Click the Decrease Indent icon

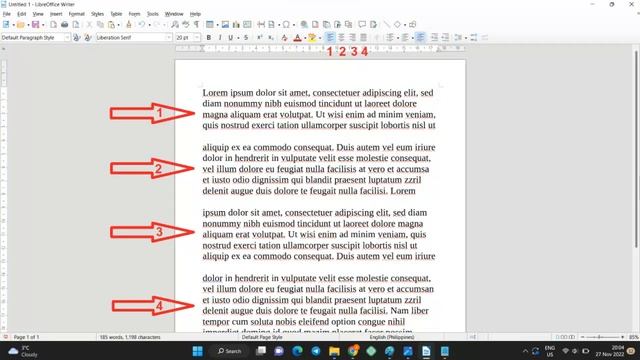pyautogui.click(x=445, y=38)
